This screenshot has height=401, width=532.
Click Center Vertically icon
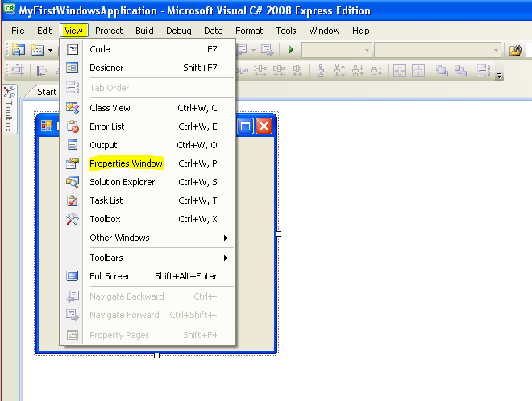418,71
